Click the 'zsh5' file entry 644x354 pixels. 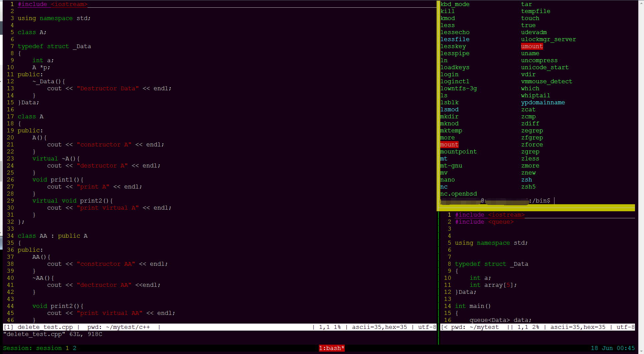click(x=528, y=187)
